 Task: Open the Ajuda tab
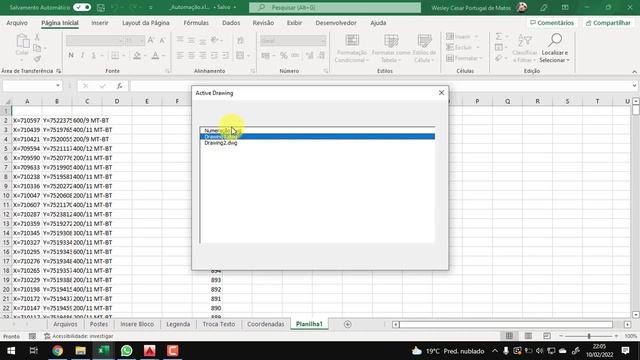(x=378, y=23)
